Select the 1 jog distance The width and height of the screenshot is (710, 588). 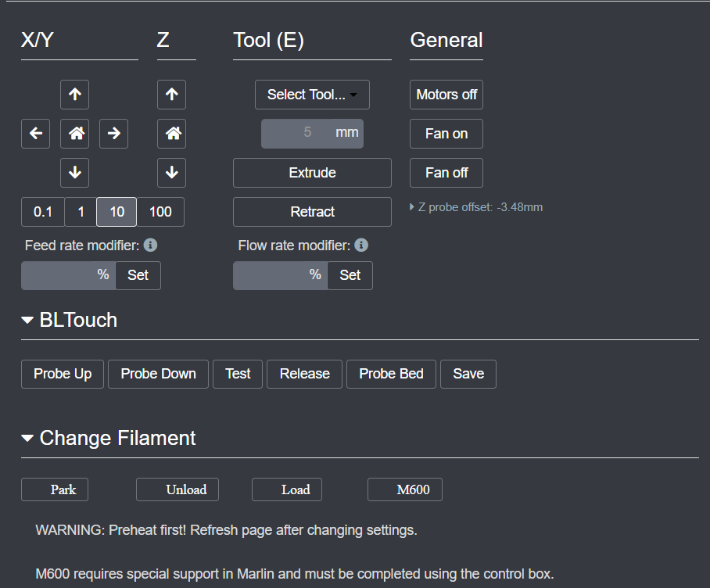click(81, 212)
